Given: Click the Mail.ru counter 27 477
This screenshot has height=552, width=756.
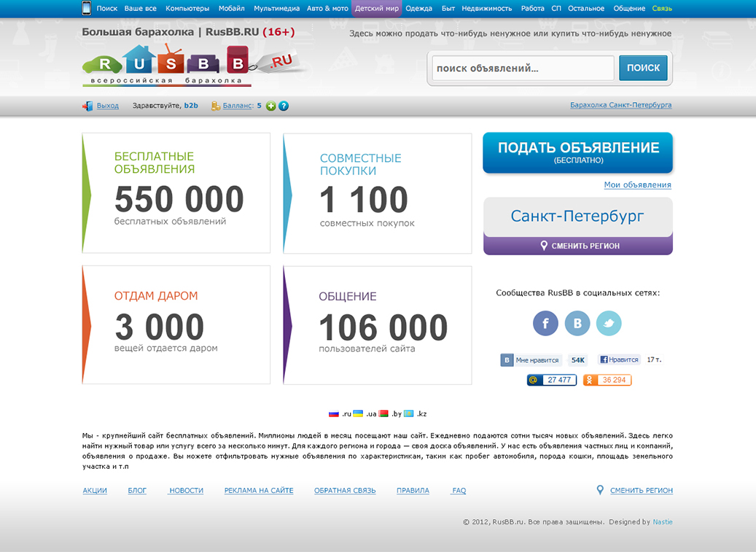Looking at the screenshot, I should click(552, 380).
